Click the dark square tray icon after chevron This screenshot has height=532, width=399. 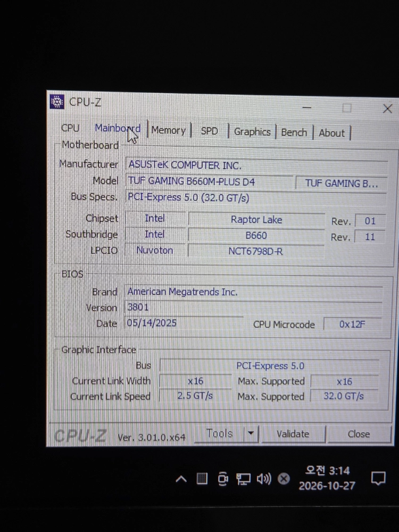(x=202, y=479)
